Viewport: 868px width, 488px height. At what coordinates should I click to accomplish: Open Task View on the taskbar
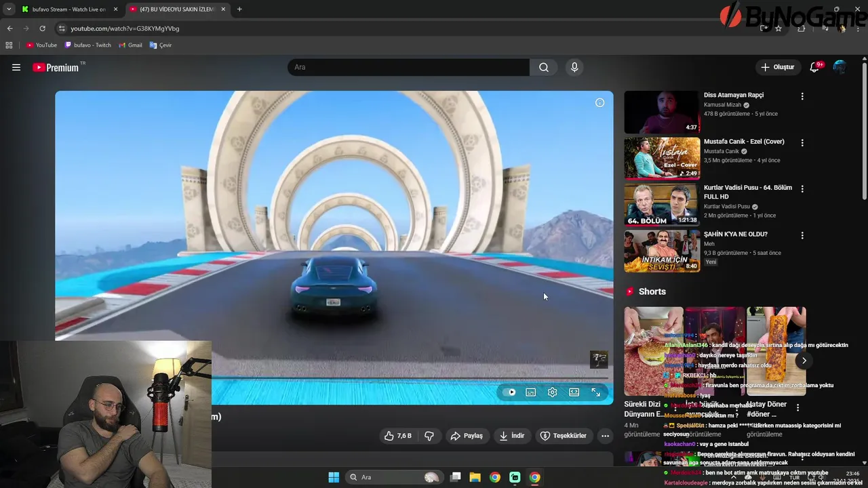coord(456,477)
